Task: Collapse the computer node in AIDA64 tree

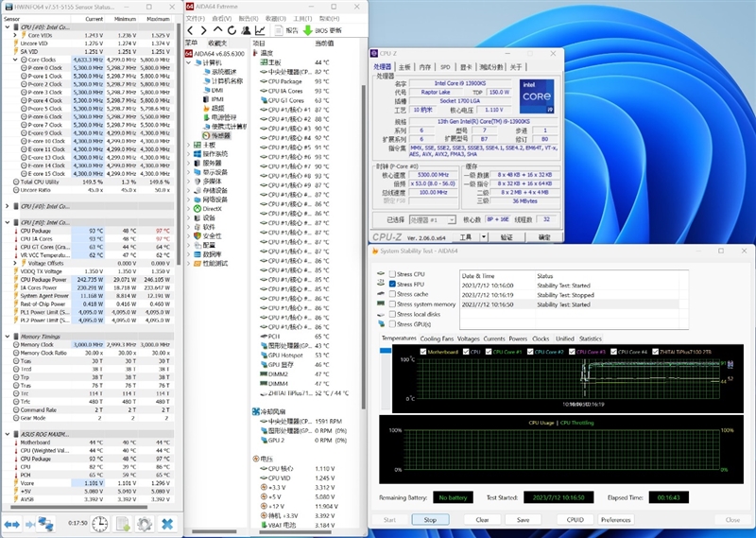Action: 188,62
